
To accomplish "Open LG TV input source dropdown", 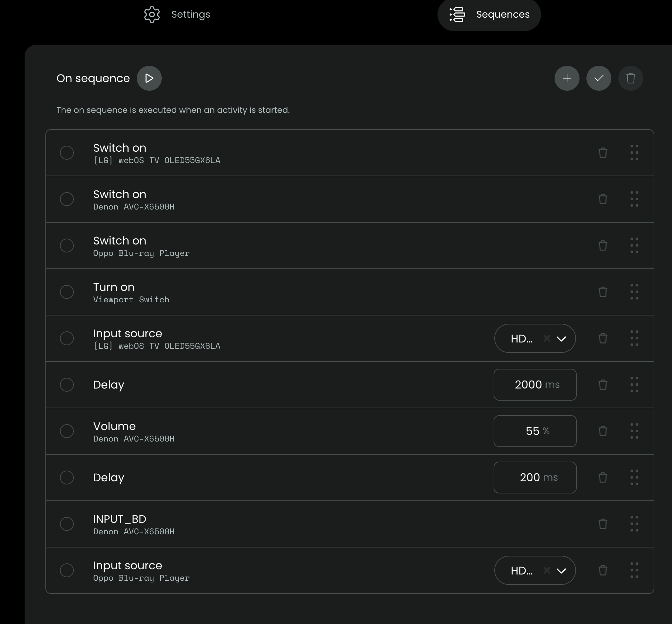I will tap(561, 339).
